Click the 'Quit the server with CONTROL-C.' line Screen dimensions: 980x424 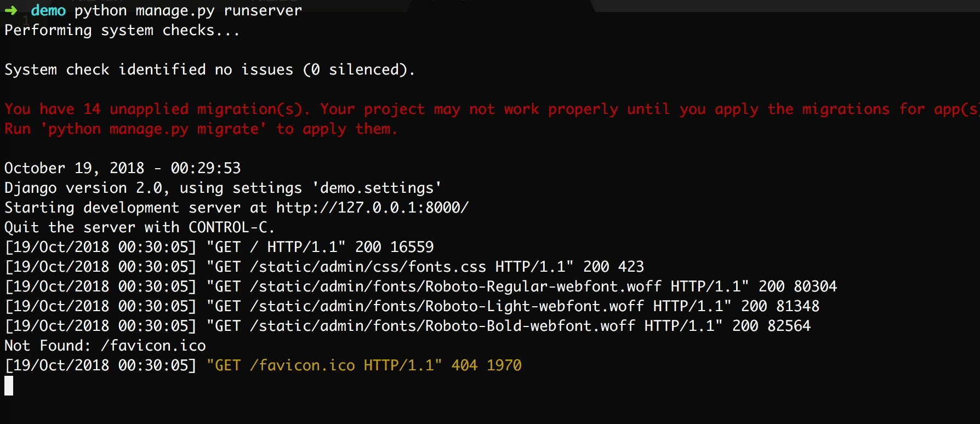coord(139,227)
